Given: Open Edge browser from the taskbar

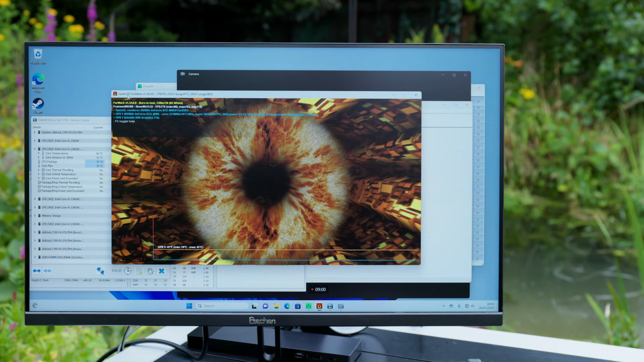Looking at the screenshot, I should click(x=287, y=306).
